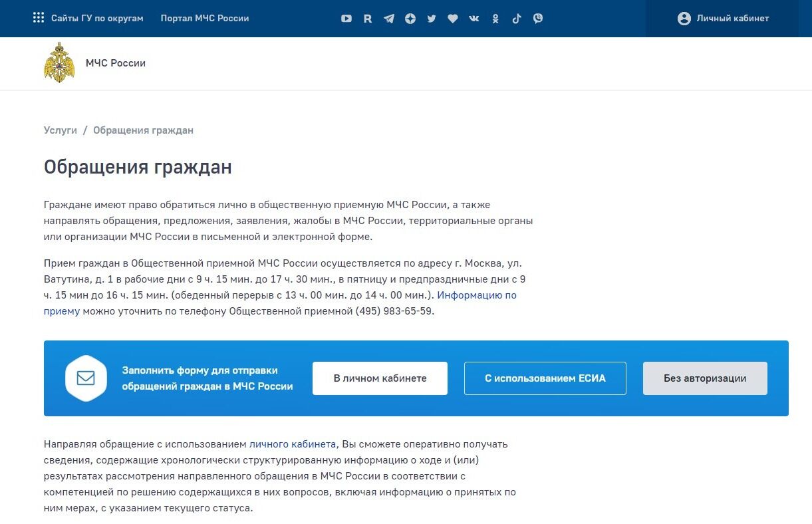Open the Сайты ГУ по округам menu

tap(97, 18)
